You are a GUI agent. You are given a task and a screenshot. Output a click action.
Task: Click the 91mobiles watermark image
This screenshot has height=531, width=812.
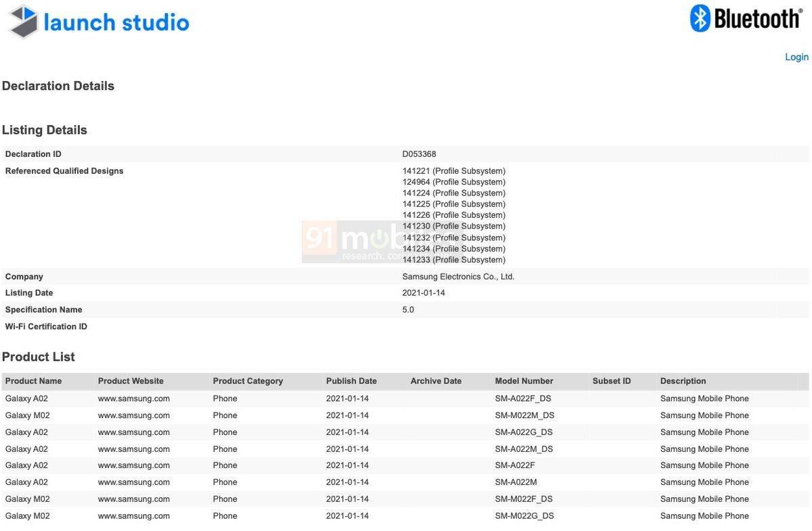tap(352, 241)
